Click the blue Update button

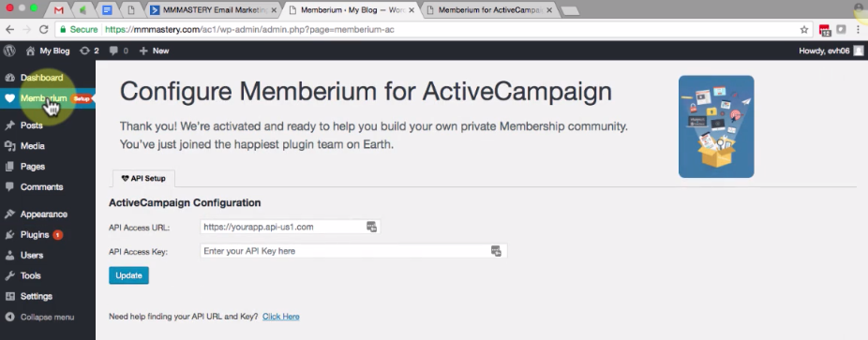pyautogui.click(x=129, y=275)
